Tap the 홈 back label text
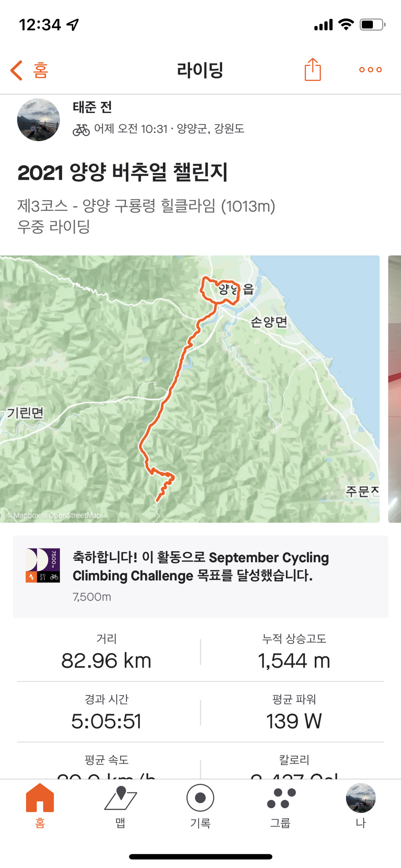 (41, 71)
